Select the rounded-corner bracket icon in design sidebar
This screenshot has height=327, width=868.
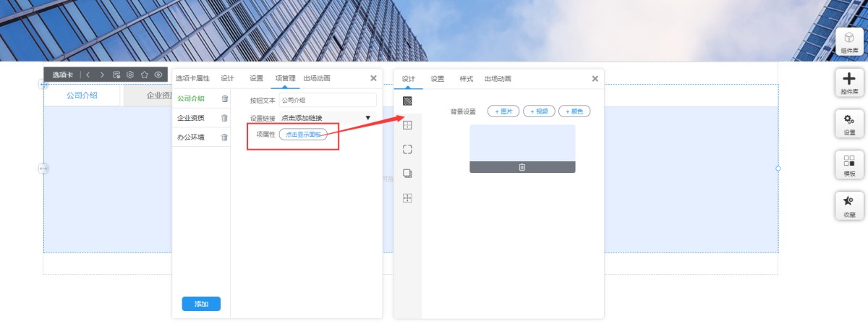point(407,149)
